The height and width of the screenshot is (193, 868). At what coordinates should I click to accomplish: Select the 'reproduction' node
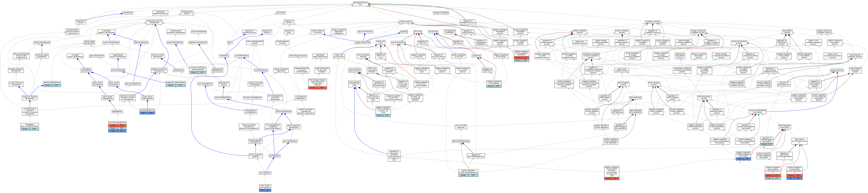128,13
